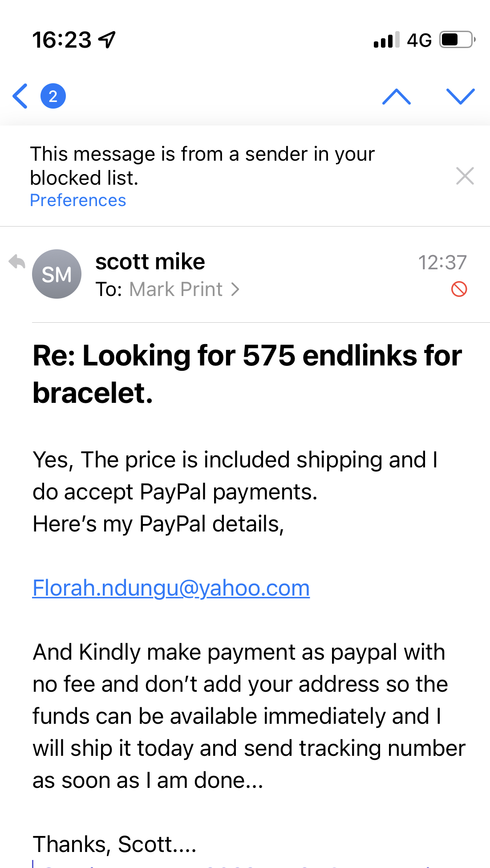
Task: Tap the sender name scott mike
Action: pos(150,262)
